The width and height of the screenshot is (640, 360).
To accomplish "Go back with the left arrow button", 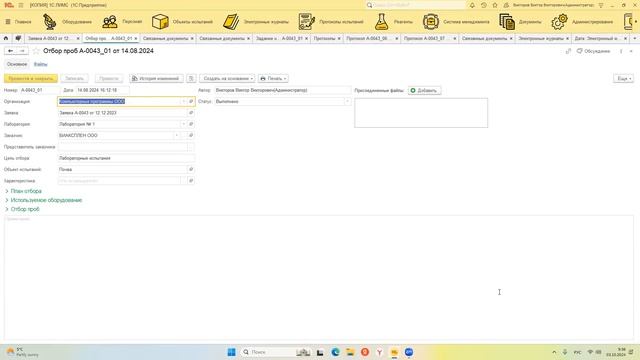I will pos(11,51).
